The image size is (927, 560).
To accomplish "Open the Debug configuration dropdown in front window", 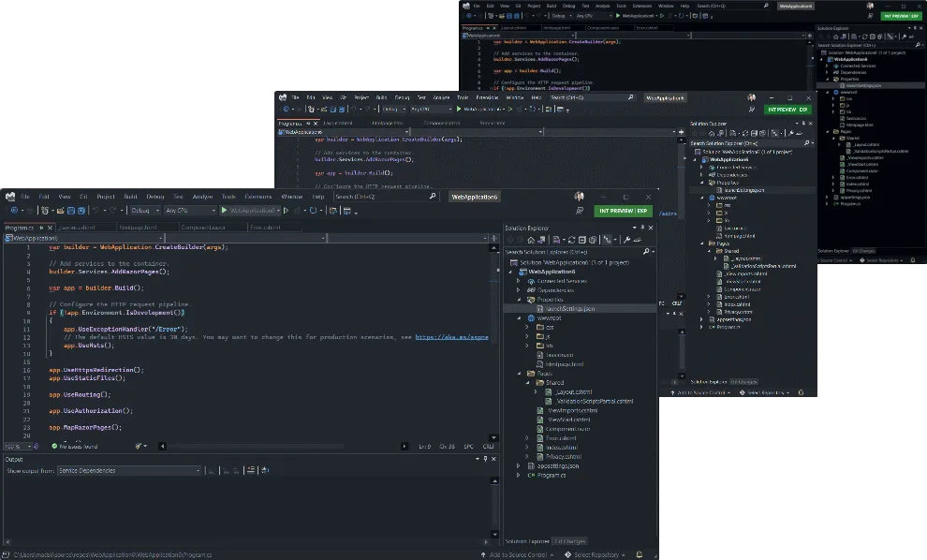I will pyautogui.click(x=145, y=211).
